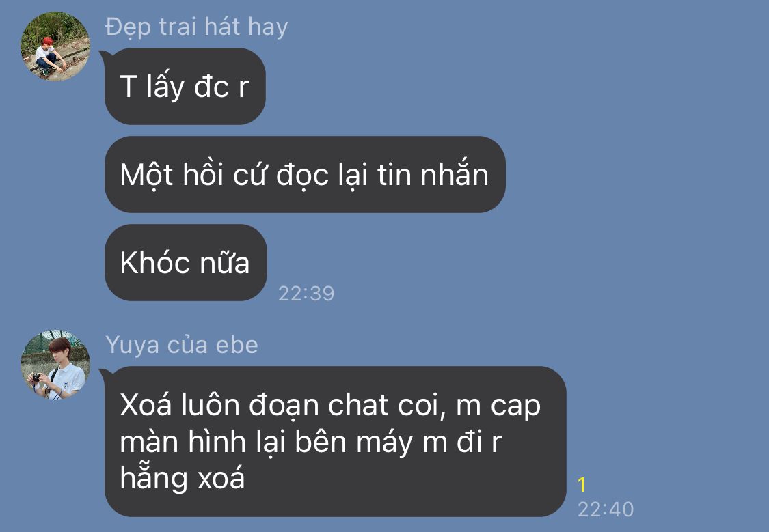Tap the sender name Đẹp trai hát hay

(197, 27)
